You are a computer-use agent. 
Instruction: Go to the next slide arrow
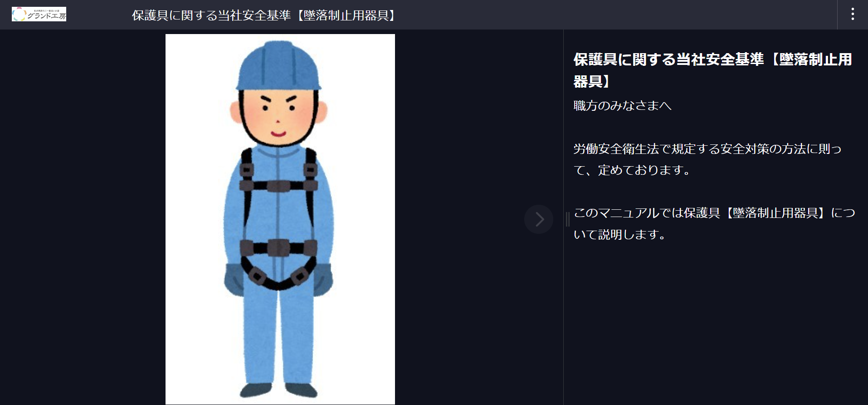pos(539,219)
